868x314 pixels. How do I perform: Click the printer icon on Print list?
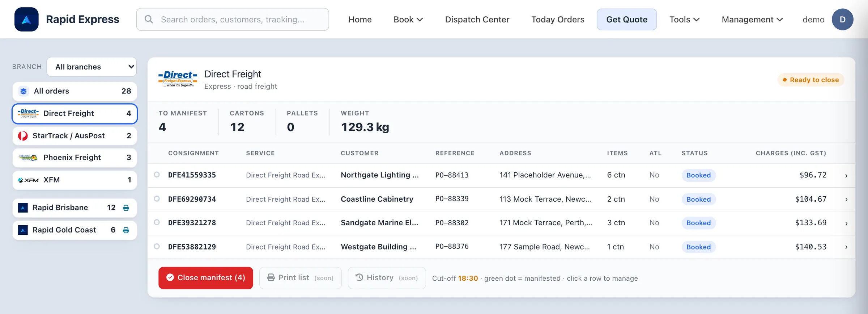coord(271,277)
